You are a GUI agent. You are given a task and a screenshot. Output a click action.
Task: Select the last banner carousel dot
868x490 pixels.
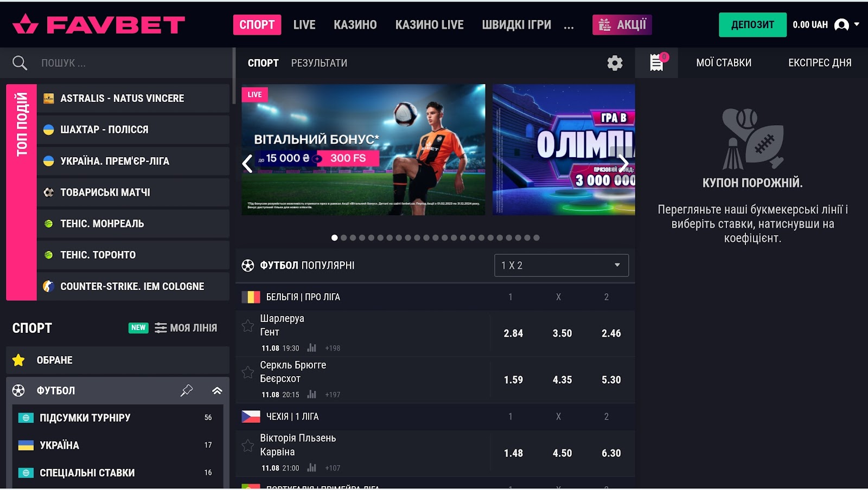[536, 237]
